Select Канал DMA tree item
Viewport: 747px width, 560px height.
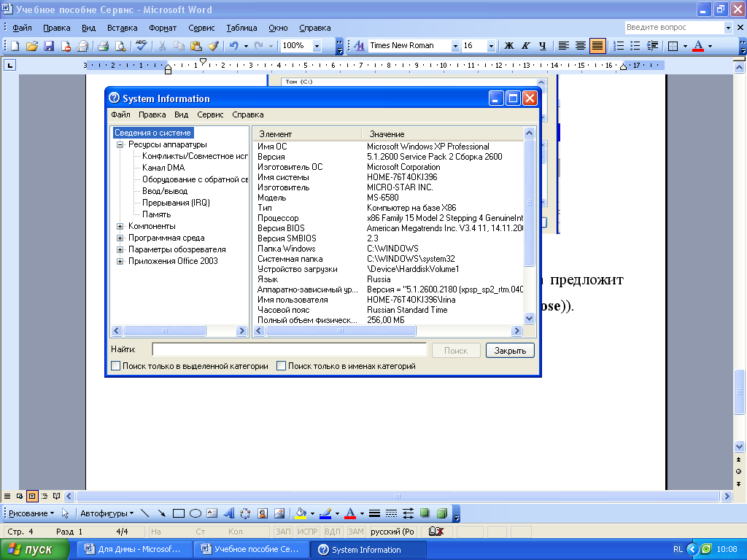(x=163, y=168)
